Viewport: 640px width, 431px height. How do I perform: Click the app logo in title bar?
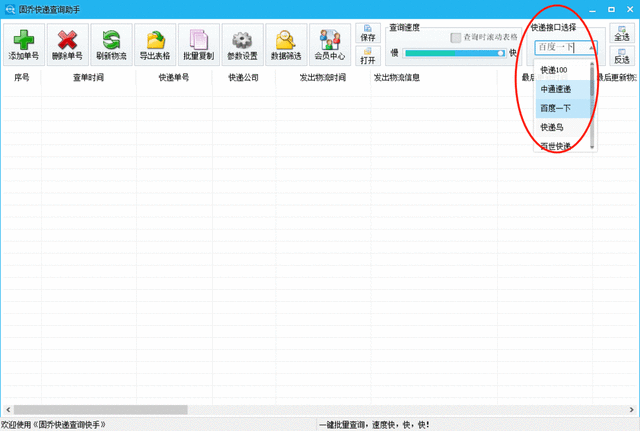(x=9, y=9)
